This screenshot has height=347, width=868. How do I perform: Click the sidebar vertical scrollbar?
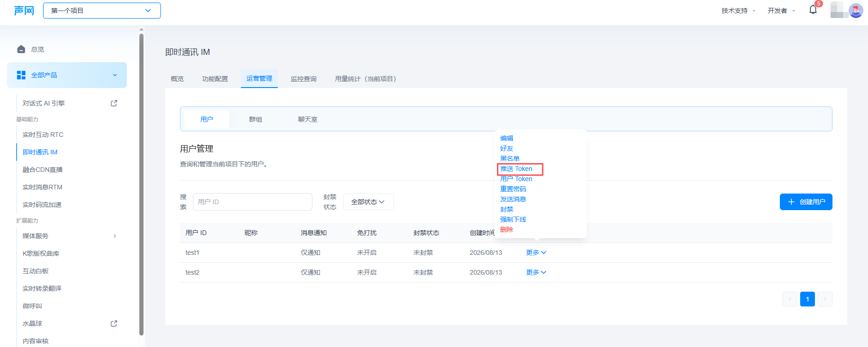click(141, 184)
